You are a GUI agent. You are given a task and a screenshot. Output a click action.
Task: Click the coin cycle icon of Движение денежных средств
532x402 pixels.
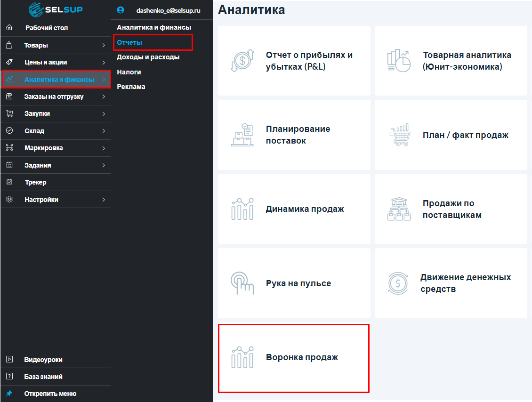[x=398, y=283]
